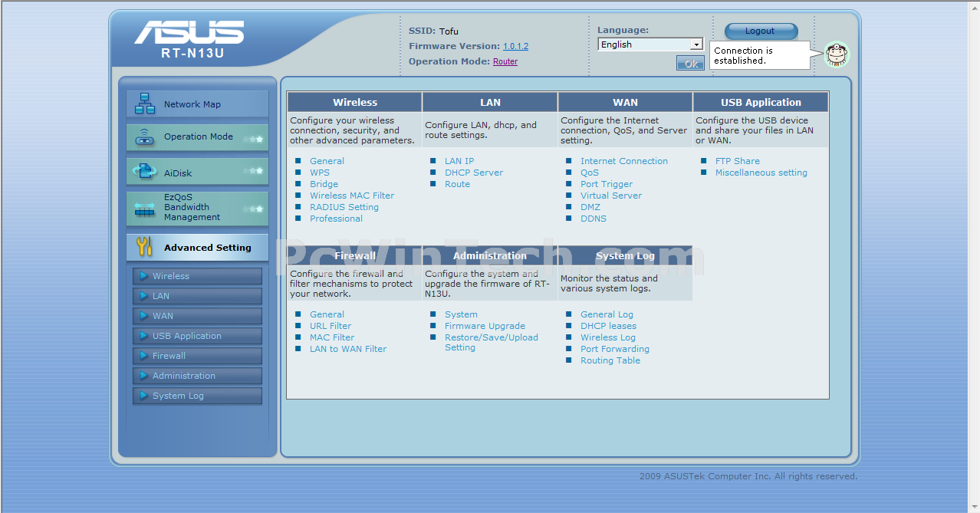Click the Operation Mode router icon
The width and height of the screenshot is (980, 513).
pyautogui.click(x=145, y=137)
